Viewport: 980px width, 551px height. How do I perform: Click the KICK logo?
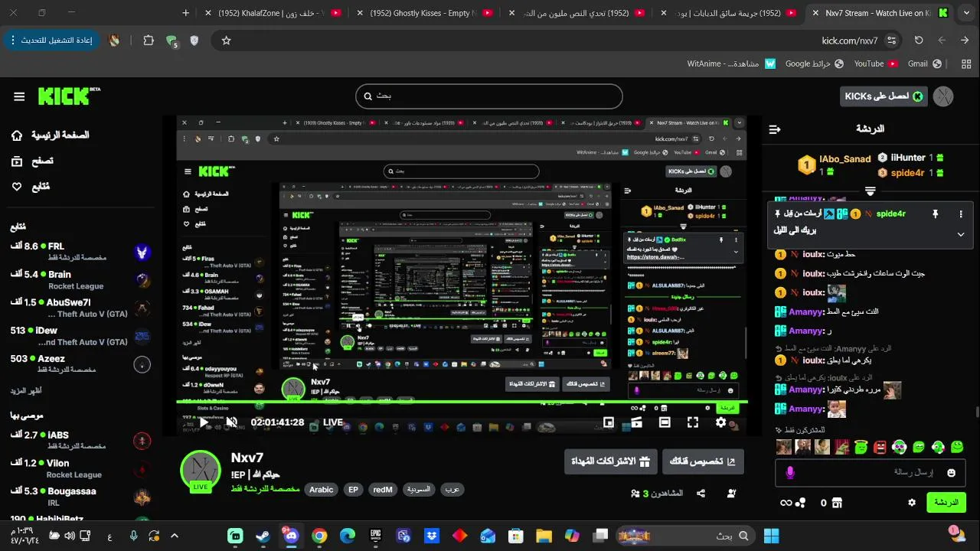point(69,96)
